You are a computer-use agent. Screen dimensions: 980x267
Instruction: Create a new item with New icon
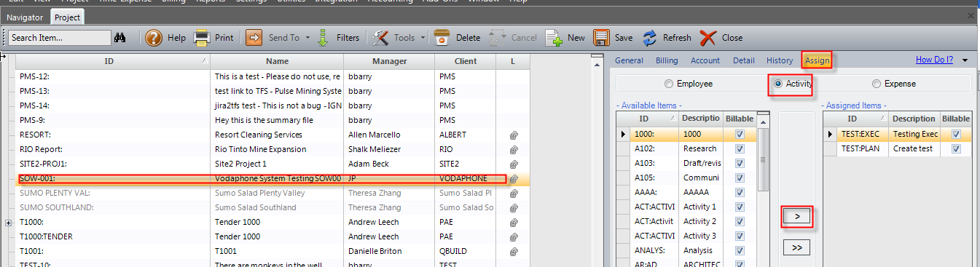click(x=554, y=38)
